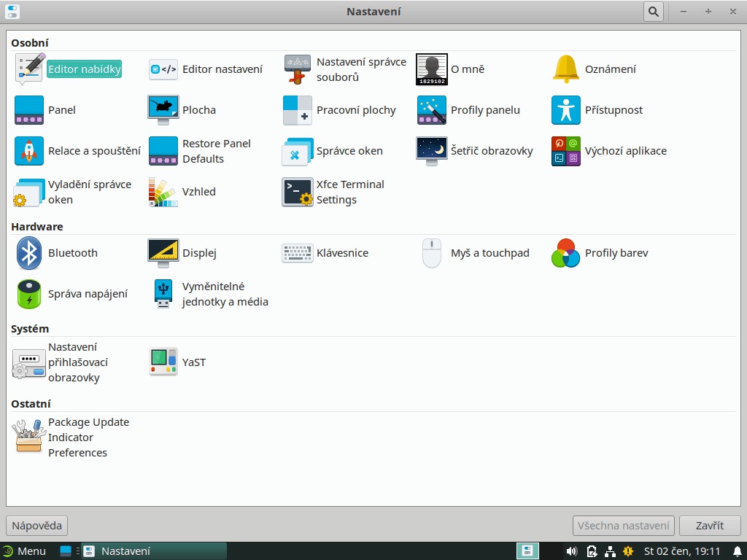Open Bluetooth settings icon
Image resolution: width=747 pixels, height=560 pixels.
click(29, 253)
